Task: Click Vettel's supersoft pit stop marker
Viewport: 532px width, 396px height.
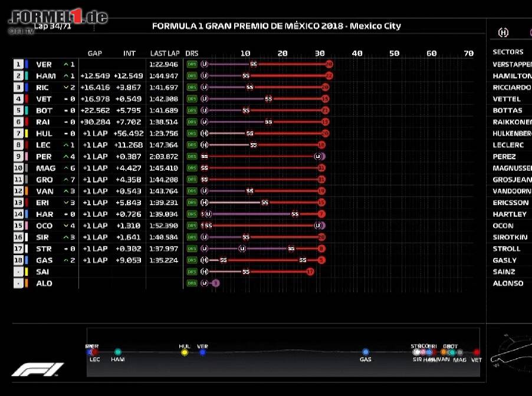Action: click(268, 98)
